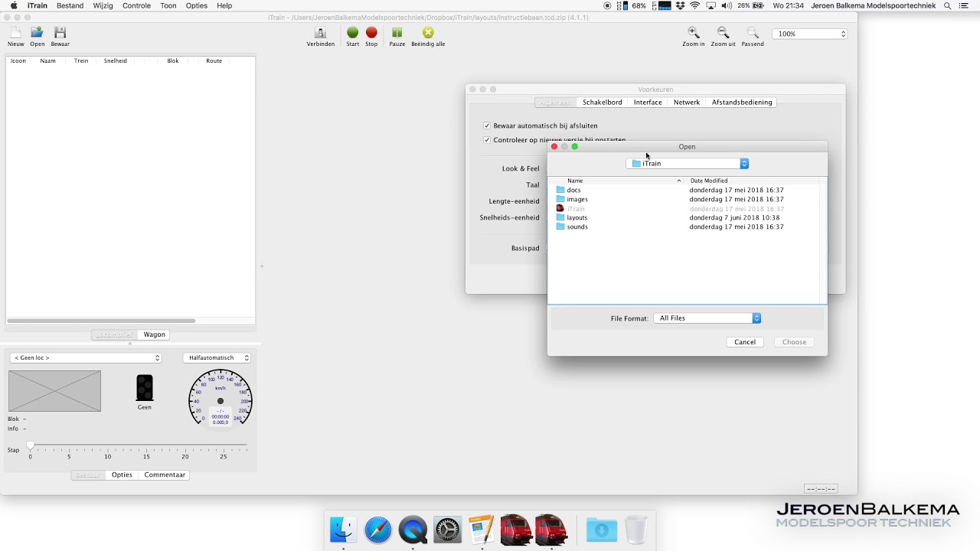Screen dimensions: 980x551
Task: Open the Bestand menu
Action: coord(70,5)
